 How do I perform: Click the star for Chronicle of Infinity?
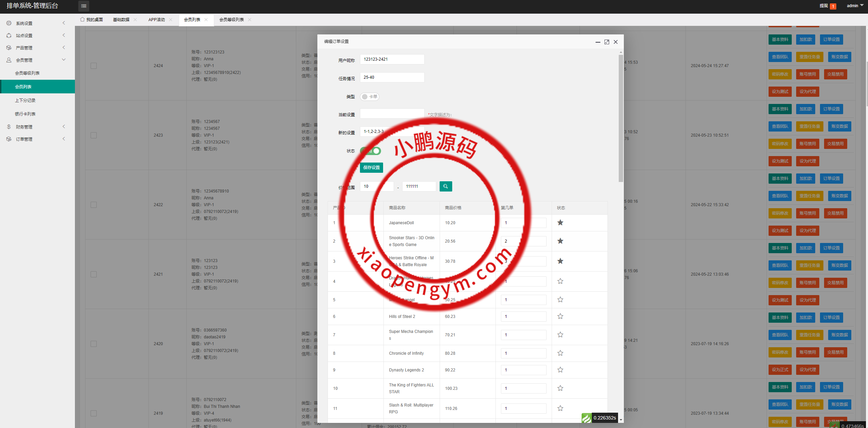pyautogui.click(x=560, y=353)
